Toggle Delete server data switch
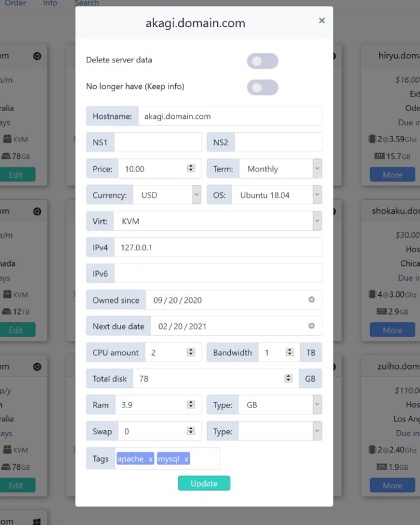 click(262, 61)
